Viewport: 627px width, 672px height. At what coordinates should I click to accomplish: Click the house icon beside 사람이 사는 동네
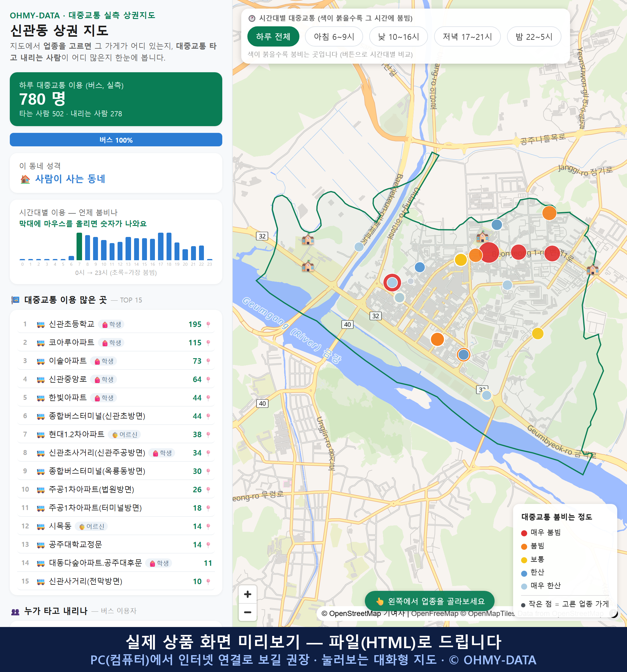pyautogui.click(x=25, y=179)
